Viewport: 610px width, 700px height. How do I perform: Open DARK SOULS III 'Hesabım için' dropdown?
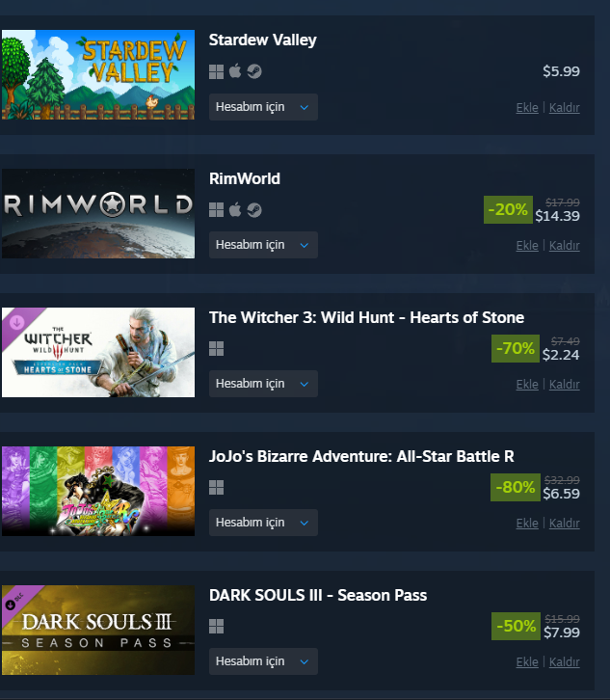(263, 661)
